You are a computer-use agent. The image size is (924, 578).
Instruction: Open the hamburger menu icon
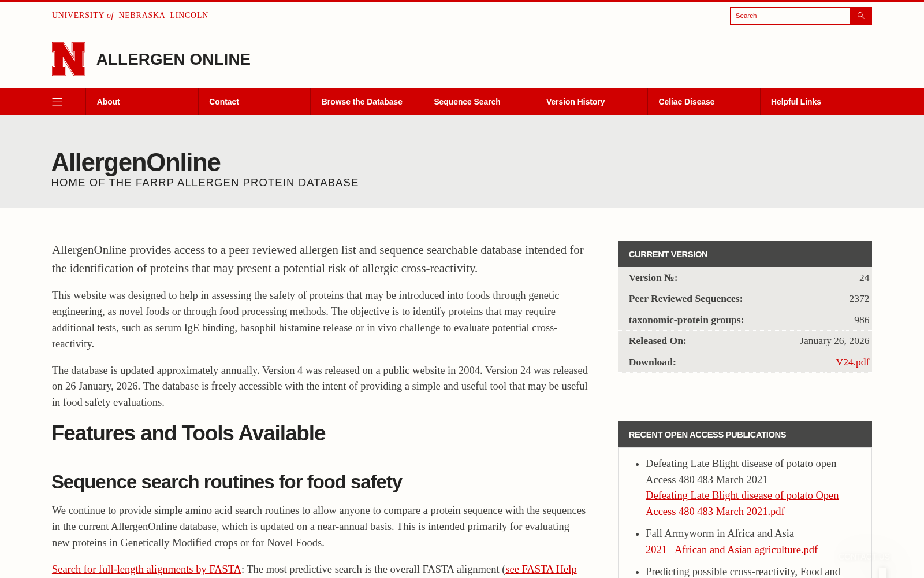[x=57, y=102]
